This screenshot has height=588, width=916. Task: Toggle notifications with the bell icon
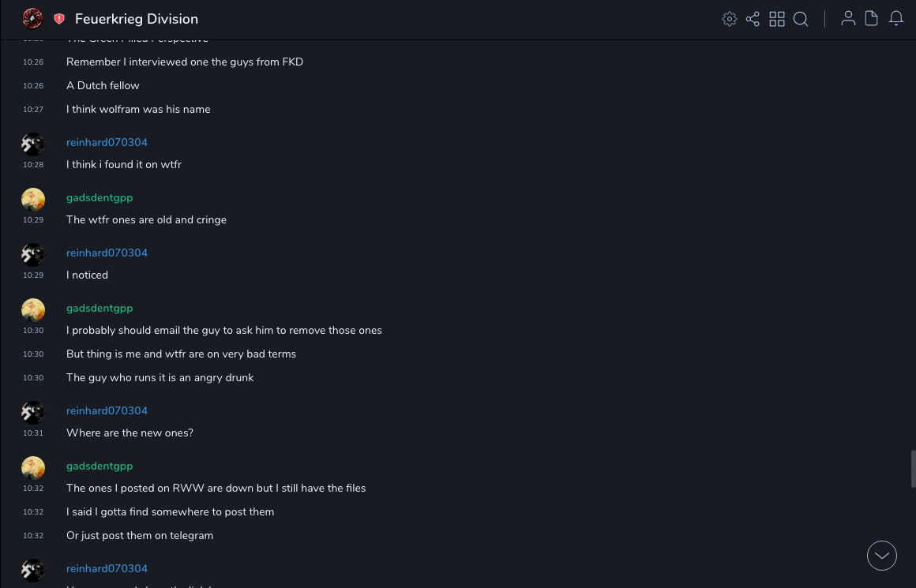pyautogui.click(x=896, y=19)
